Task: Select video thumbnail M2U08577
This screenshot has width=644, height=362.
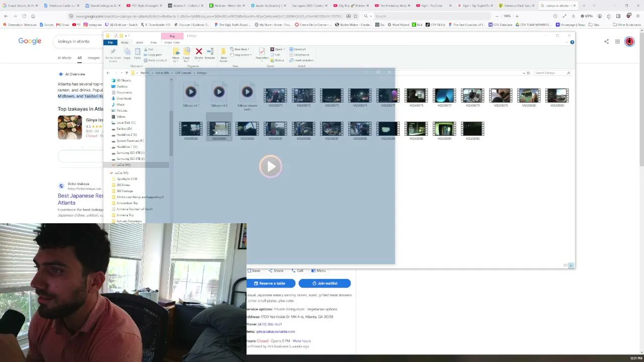Action: point(444,98)
